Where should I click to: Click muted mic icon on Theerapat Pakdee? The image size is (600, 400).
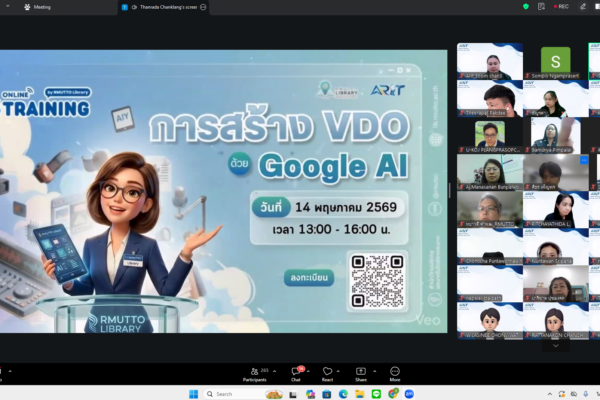click(462, 113)
